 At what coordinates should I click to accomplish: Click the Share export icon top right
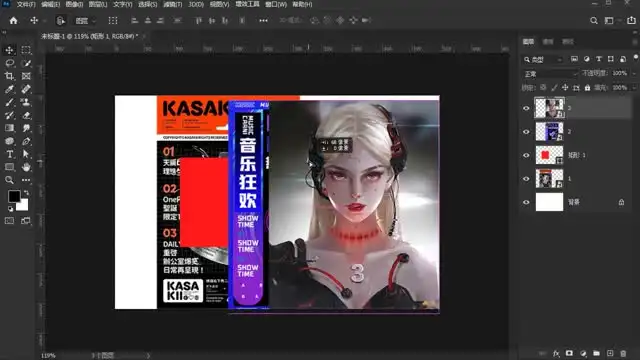[631, 20]
